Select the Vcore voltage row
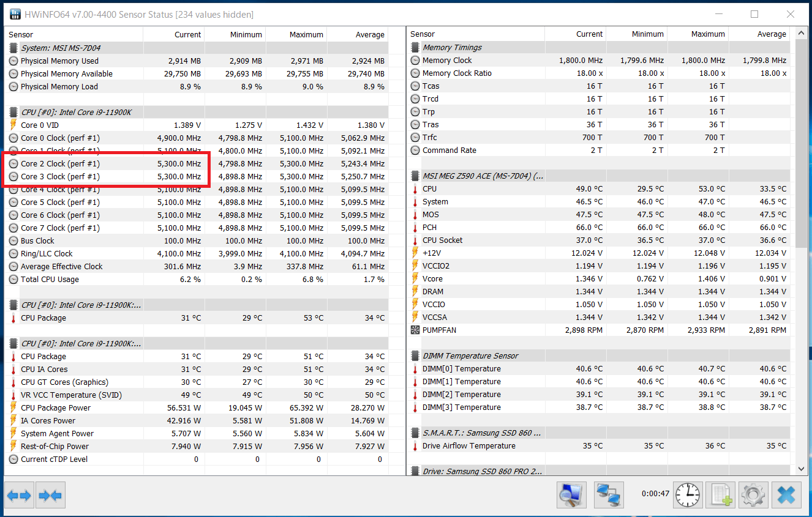The image size is (812, 517). click(x=598, y=278)
